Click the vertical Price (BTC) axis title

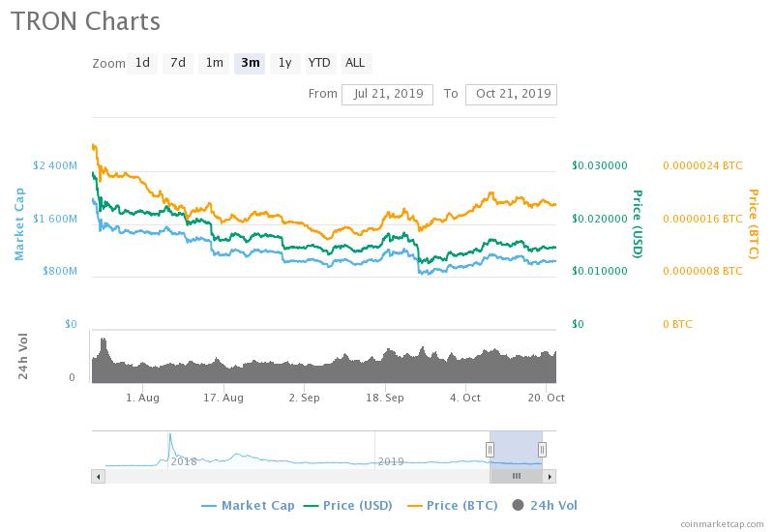[x=754, y=223]
